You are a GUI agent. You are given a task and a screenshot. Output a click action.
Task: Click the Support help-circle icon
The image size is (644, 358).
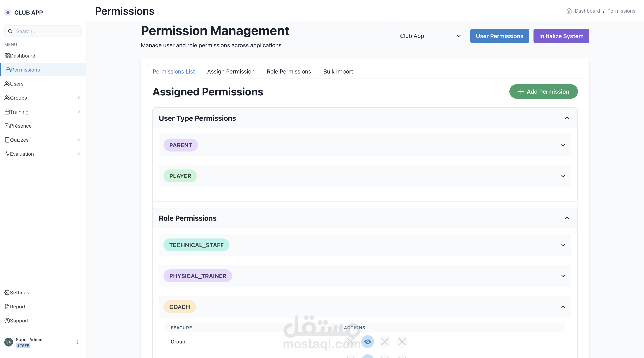click(7, 320)
